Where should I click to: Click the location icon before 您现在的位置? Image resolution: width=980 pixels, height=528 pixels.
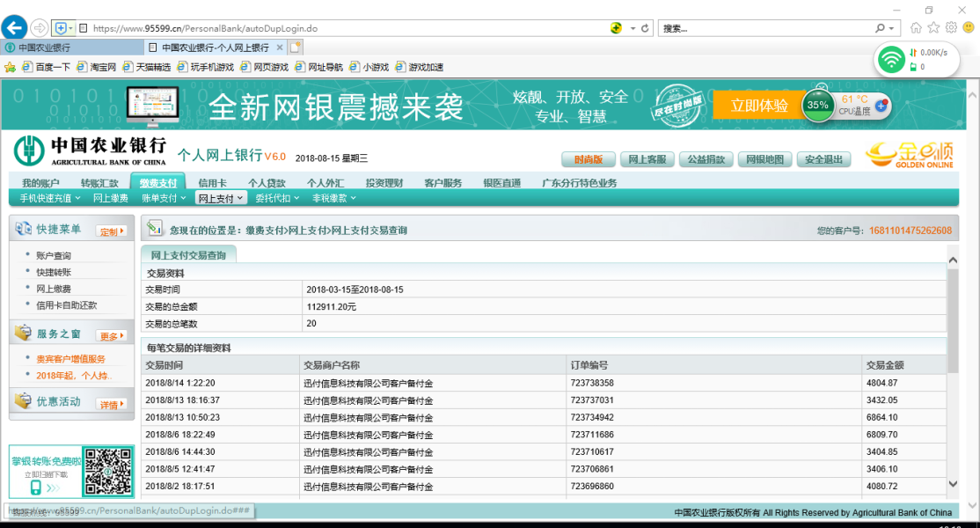(x=155, y=229)
